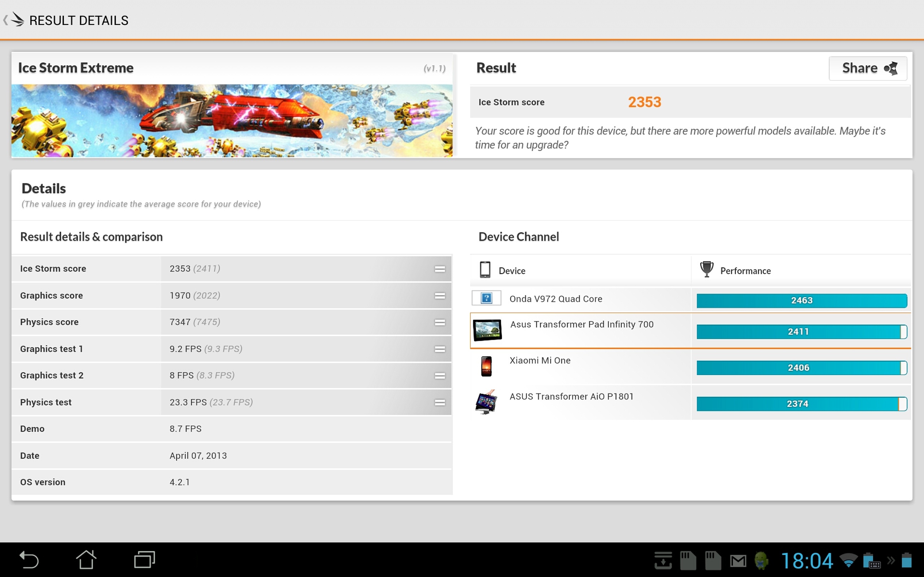The image size is (924, 577).
Task: Click the Onda V972 unknown device icon
Action: pos(486,298)
